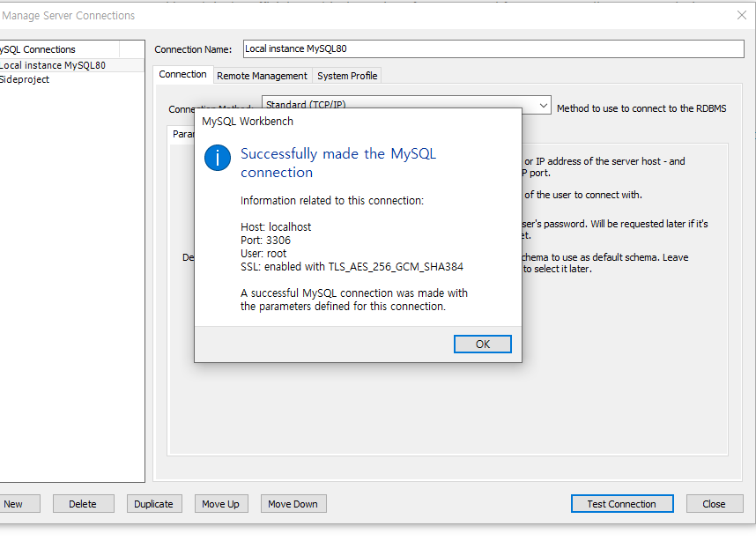Switch to the Connection tab

tap(182, 75)
